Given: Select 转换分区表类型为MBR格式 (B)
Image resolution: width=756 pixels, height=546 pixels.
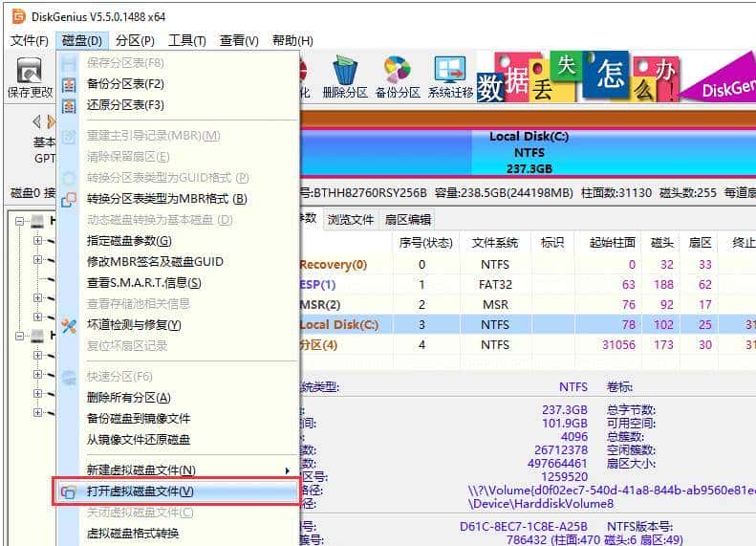Looking at the screenshot, I should click(x=167, y=199).
